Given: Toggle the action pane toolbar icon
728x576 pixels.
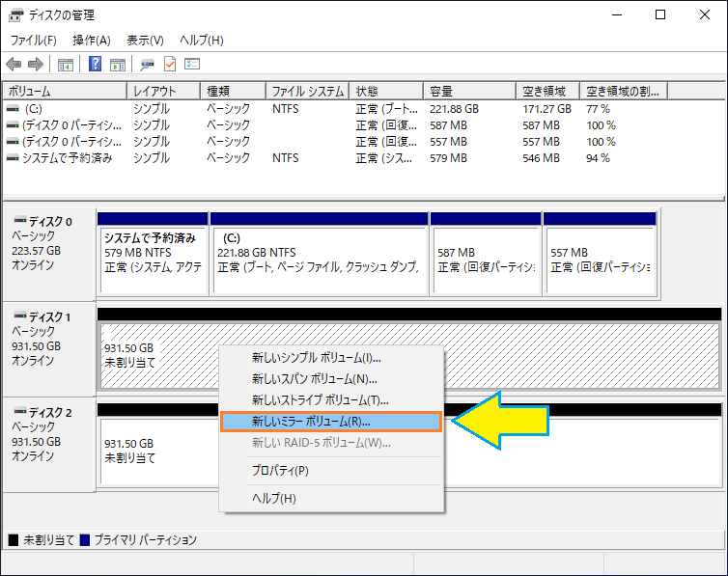Looking at the screenshot, I should point(118,65).
